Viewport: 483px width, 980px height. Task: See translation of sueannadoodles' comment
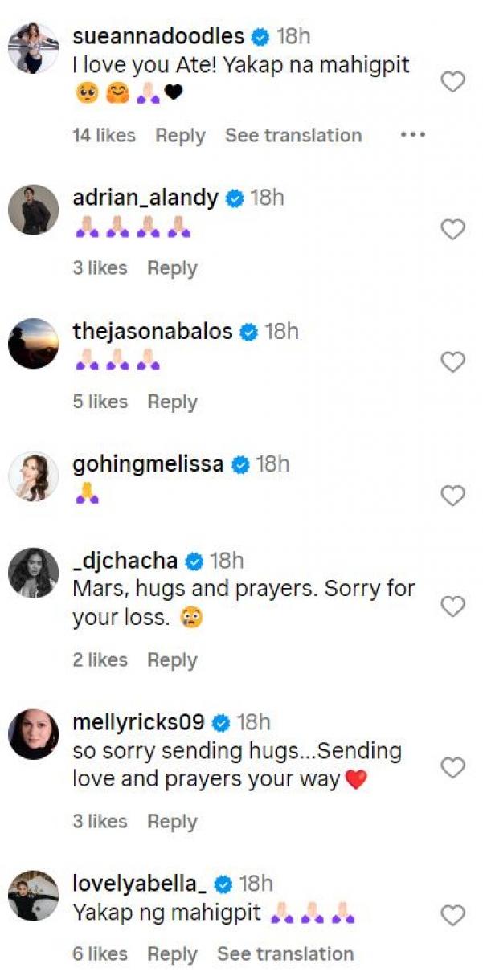[293, 136]
